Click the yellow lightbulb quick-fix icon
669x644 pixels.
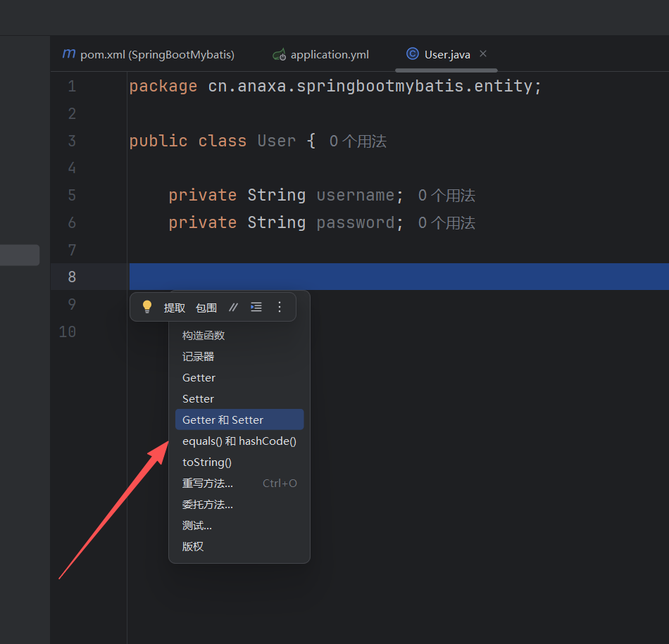[147, 307]
